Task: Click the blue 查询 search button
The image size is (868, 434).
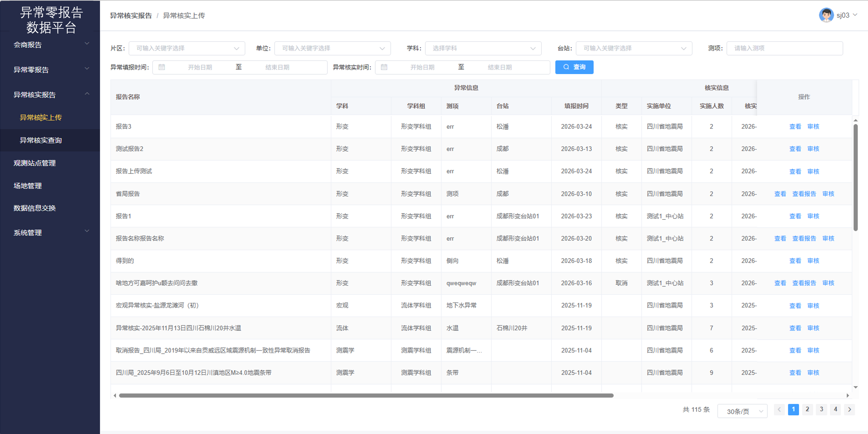Action: tap(574, 67)
